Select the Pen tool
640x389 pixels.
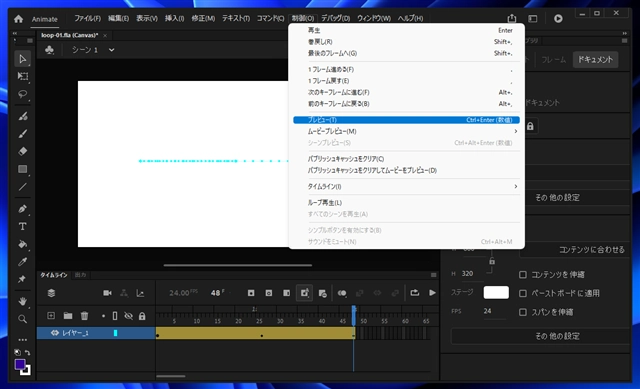(23, 209)
